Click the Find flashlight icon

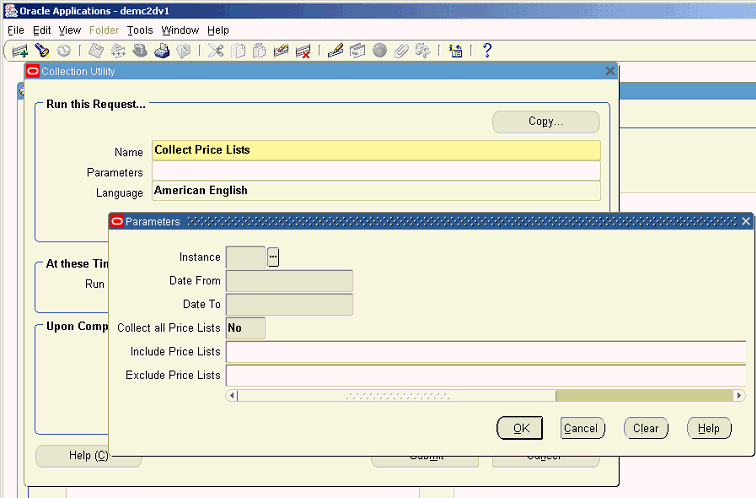[x=42, y=50]
